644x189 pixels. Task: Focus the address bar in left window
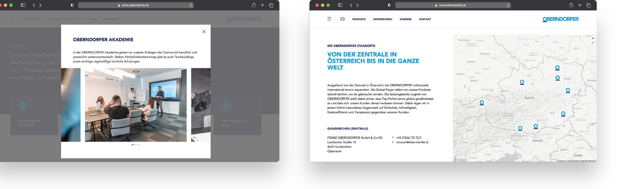pos(136,5)
